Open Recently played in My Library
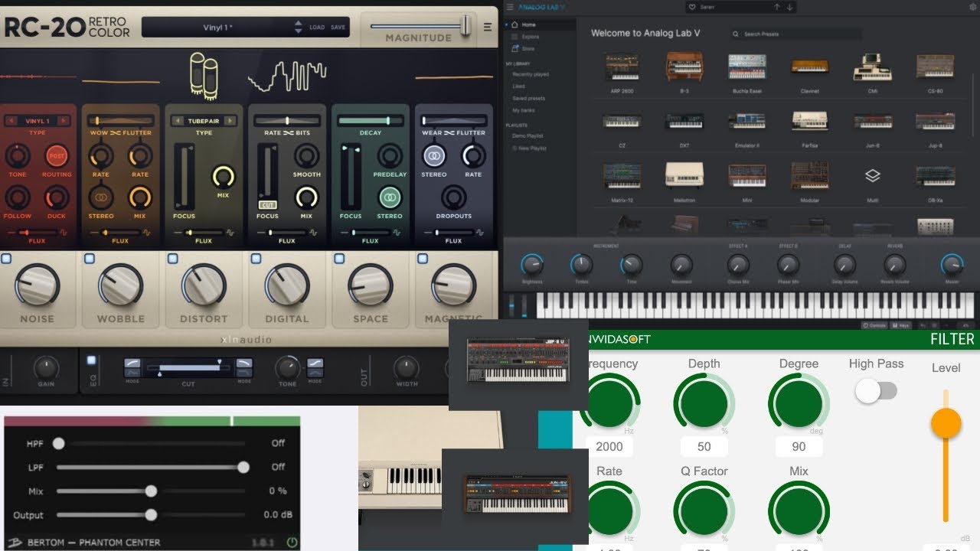 click(531, 75)
